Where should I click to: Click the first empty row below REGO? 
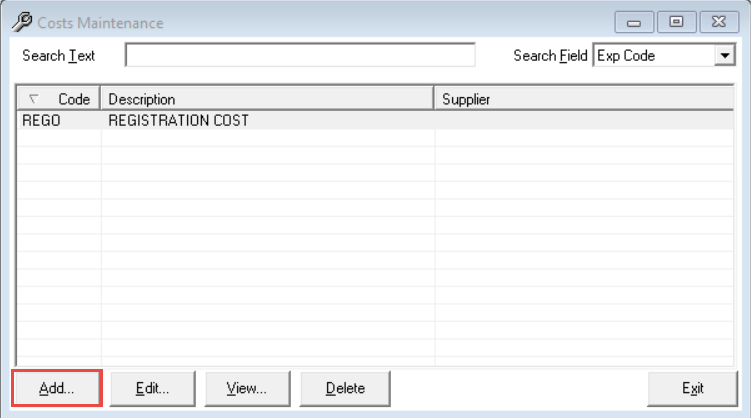pyautogui.click(x=375, y=138)
